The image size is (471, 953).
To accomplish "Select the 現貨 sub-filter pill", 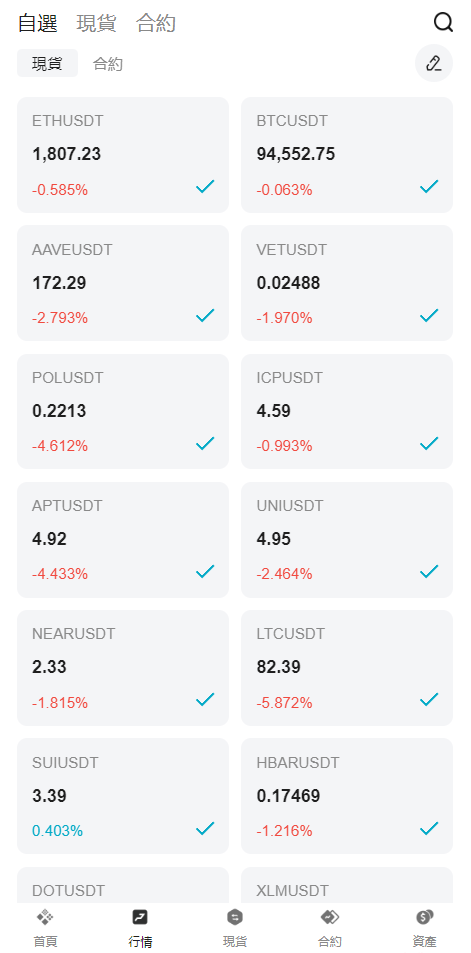I will tap(47, 63).
